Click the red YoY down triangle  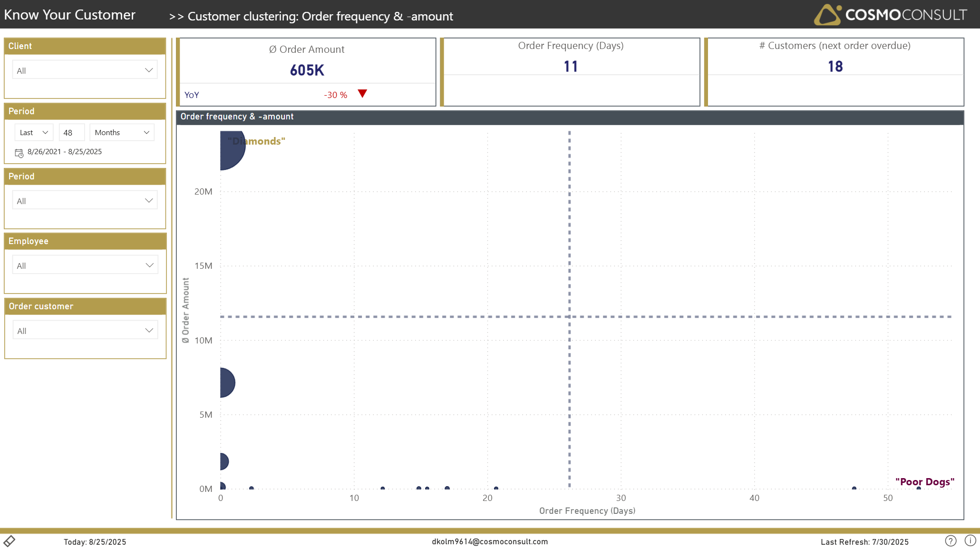(x=362, y=94)
